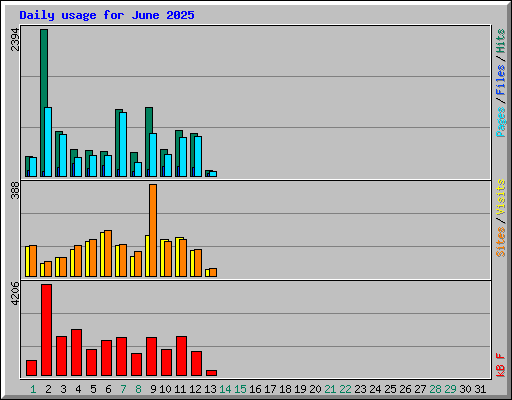
Task: Click day 30 on the x-axis
Action: coord(465,389)
